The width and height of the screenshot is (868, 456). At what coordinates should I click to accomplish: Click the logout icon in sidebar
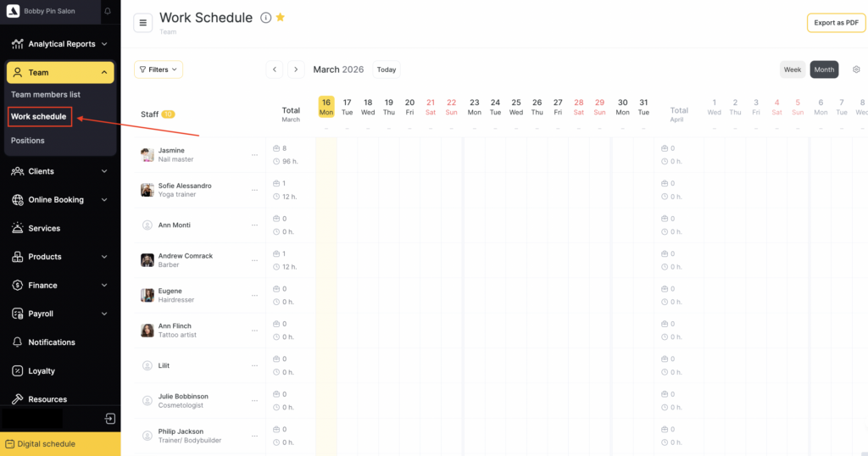pos(109,418)
